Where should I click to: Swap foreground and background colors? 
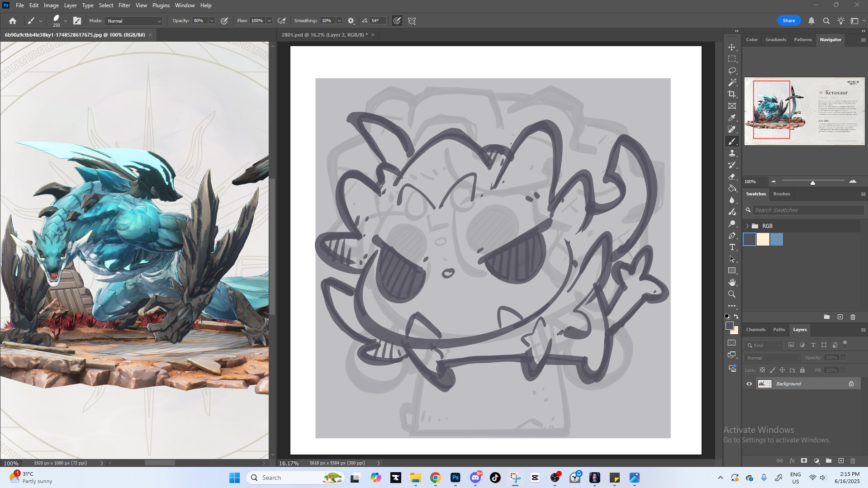(736, 317)
